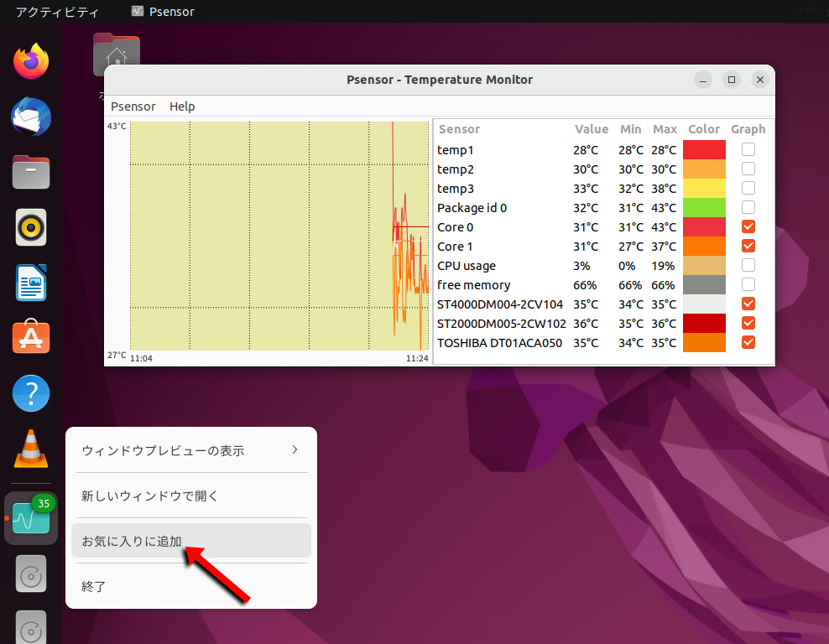Viewport: 829px width, 644px height.
Task: Open the Home folder desktop icon
Action: (x=117, y=55)
